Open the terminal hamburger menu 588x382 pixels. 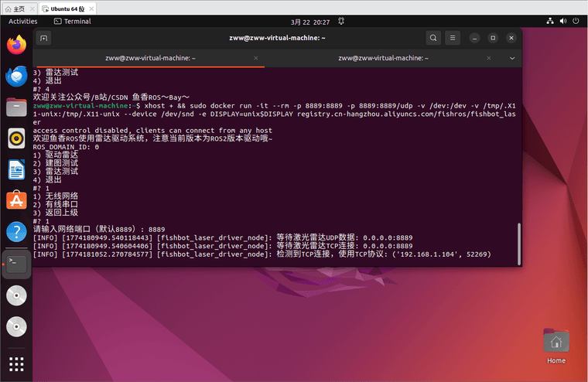[x=453, y=38]
